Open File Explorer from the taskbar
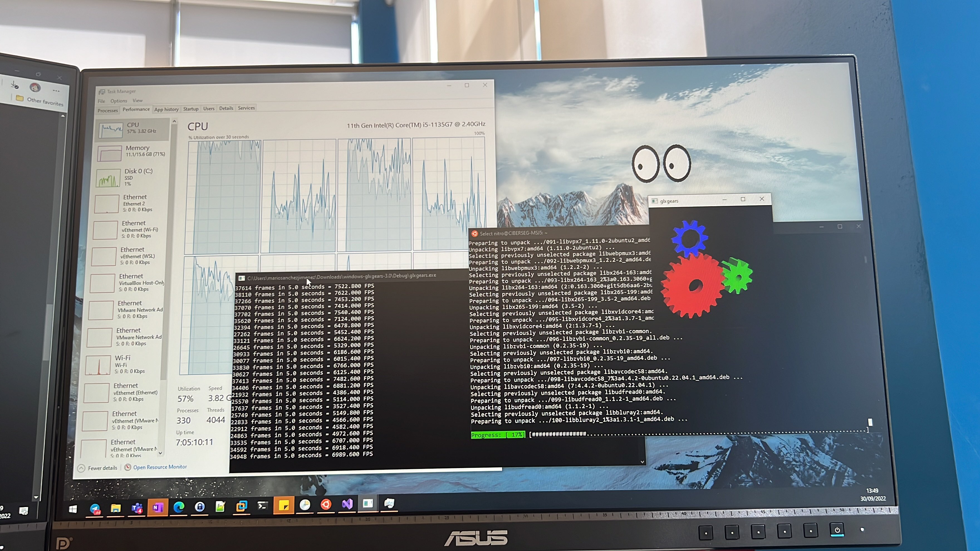The height and width of the screenshot is (551, 980). (x=116, y=508)
